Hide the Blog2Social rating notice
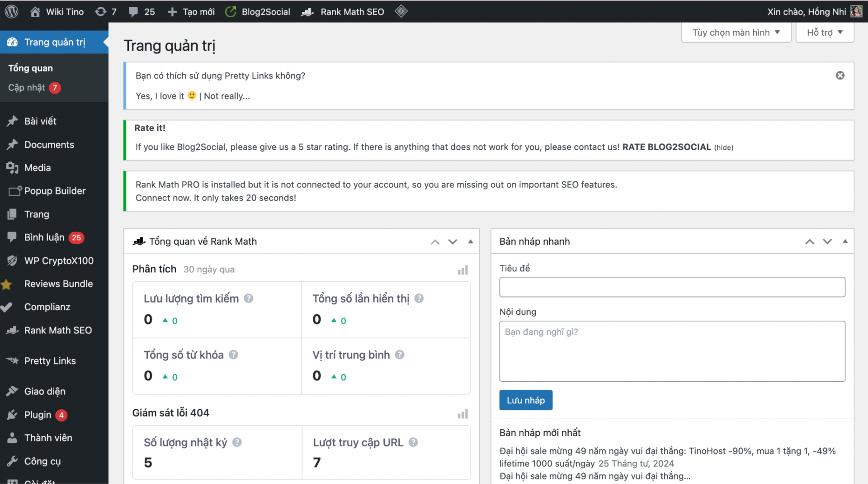This screenshot has height=484, width=868. (x=723, y=147)
